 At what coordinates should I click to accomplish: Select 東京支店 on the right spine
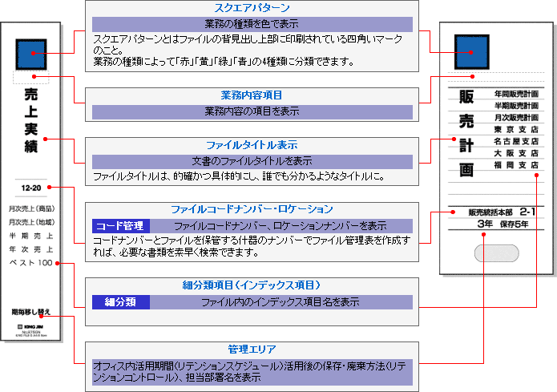(x=516, y=129)
